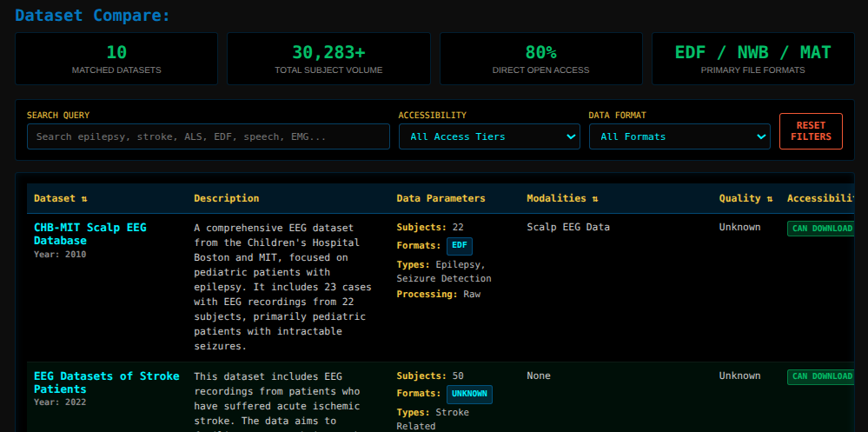Click CAN DOWNLOAD badge in Stroke Patients row

click(822, 376)
